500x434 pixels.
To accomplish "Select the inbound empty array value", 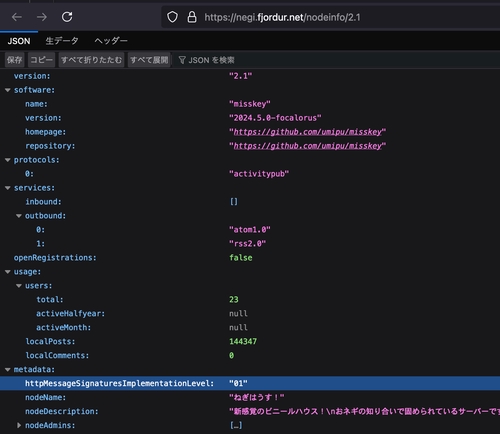I will (234, 202).
